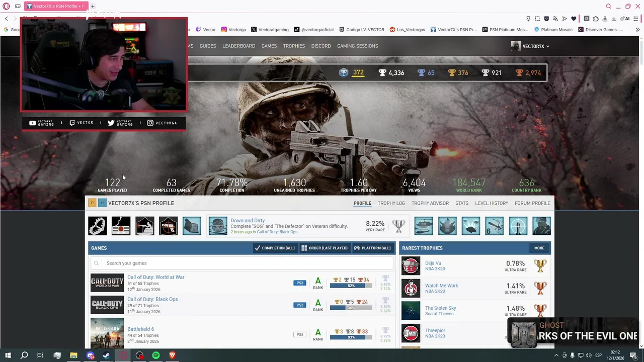Click the 63 Completed Games stat

[x=171, y=185]
